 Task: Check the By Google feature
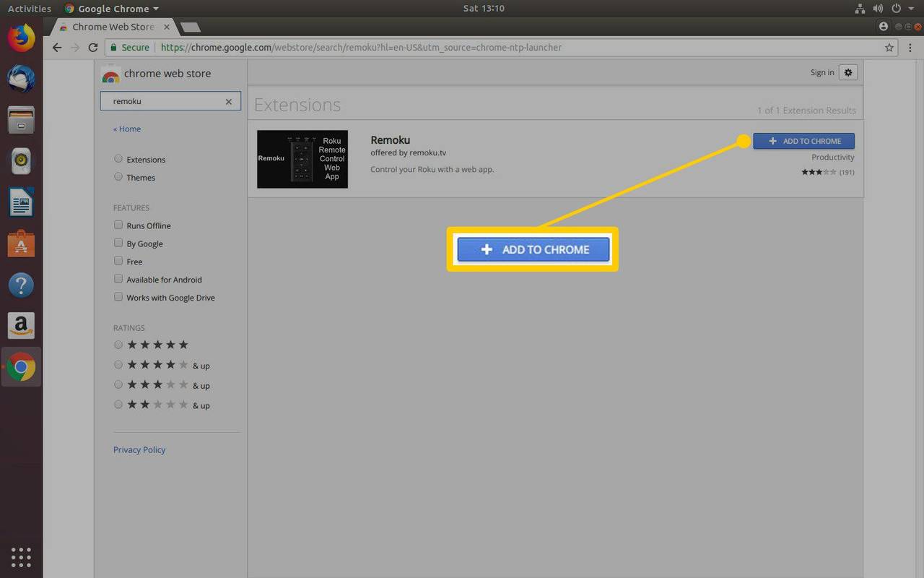pos(118,243)
